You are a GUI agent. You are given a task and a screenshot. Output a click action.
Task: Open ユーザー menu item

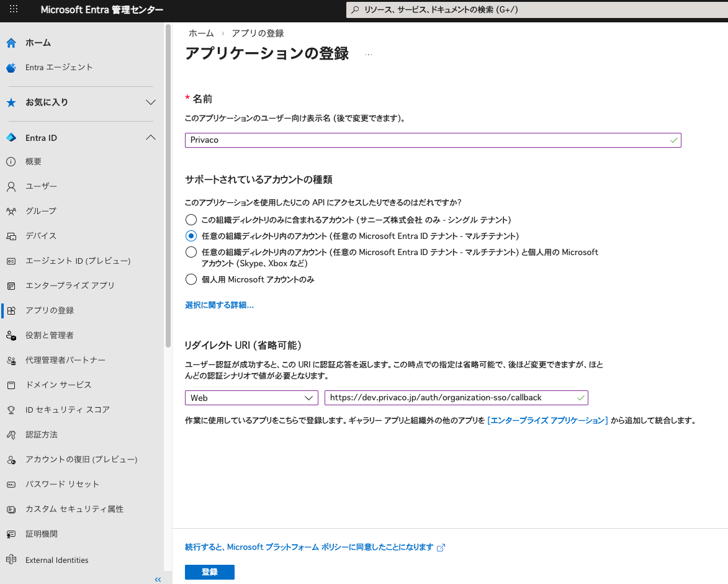(x=41, y=186)
